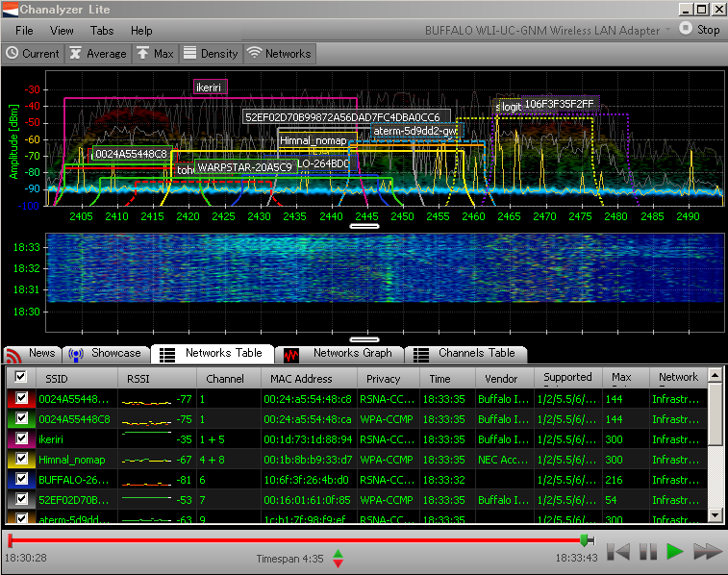Toggle the Current view clock icon
Viewport: 728px width, 575px height.
pos(13,54)
